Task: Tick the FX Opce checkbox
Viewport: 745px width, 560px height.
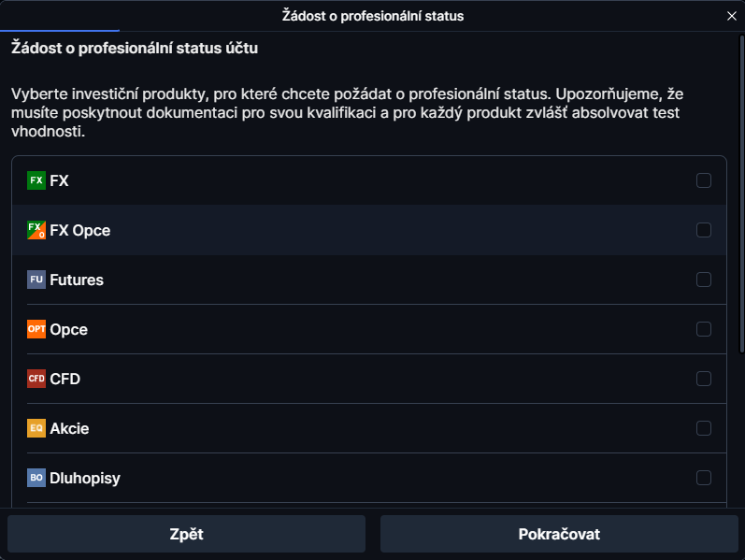Action: 704,230
